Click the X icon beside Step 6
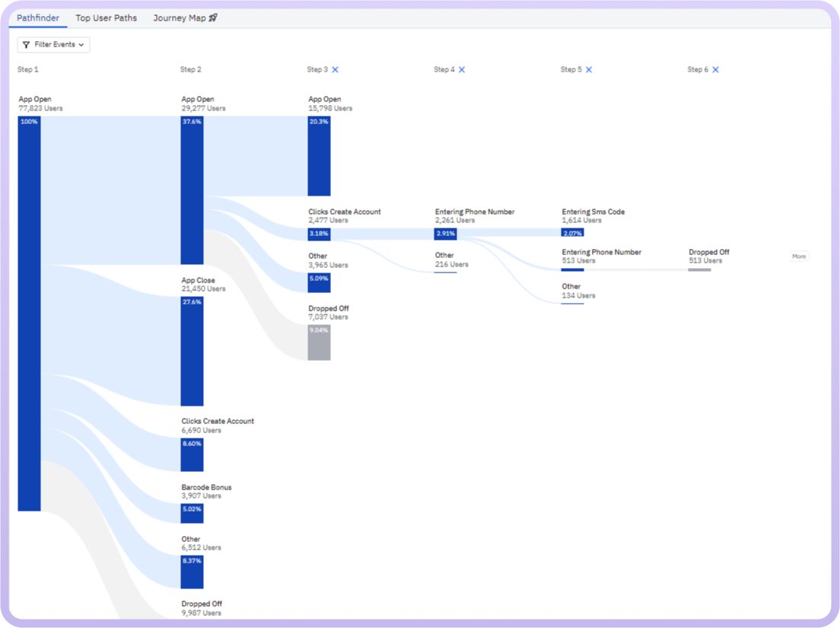This screenshot has width=840, height=628. [715, 70]
